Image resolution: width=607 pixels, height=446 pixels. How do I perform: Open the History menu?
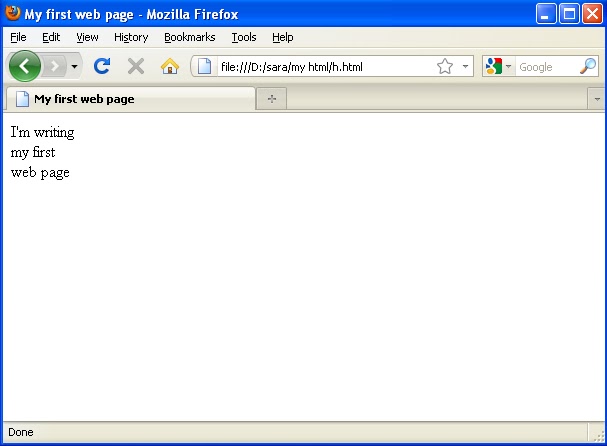pyautogui.click(x=131, y=37)
